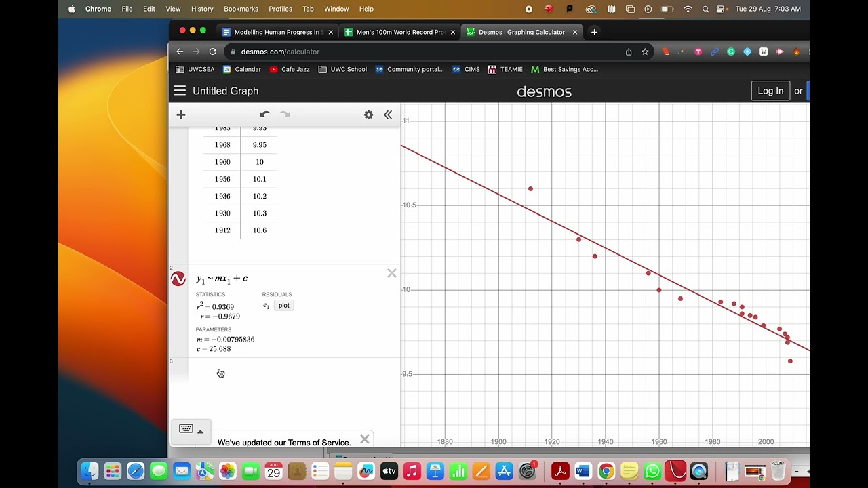Open the expression list settings gear
Screen dimensions: 868x488
(368, 115)
